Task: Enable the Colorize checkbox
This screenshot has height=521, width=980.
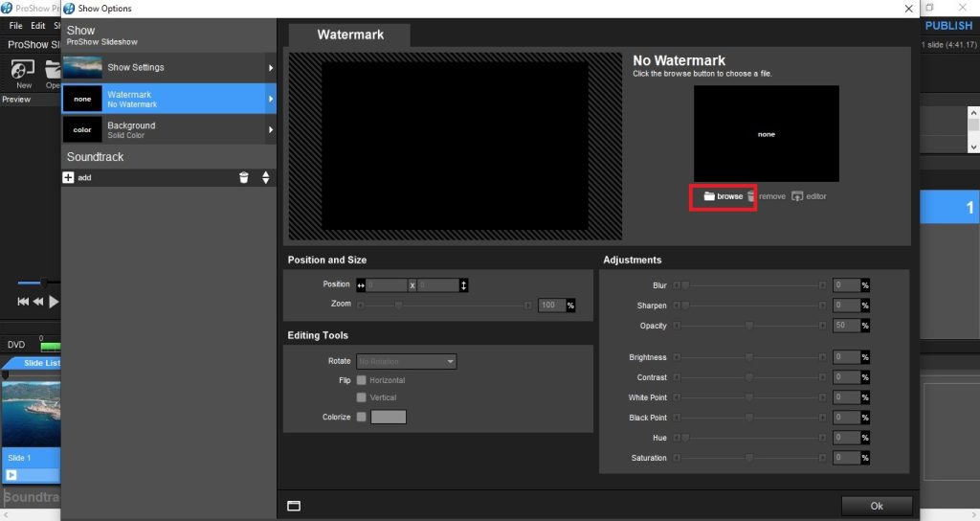Action: click(361, 418)
